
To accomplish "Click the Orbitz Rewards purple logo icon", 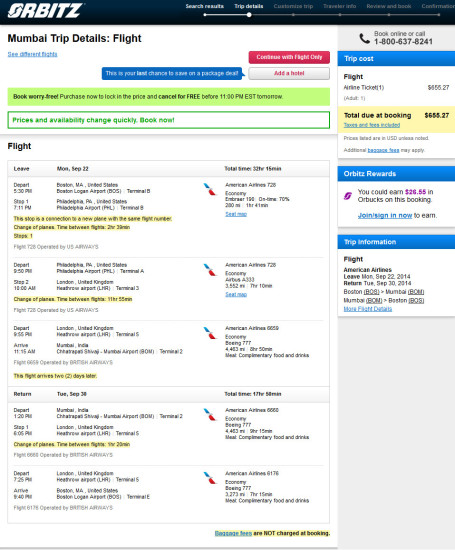I will [x=348, y=196].
